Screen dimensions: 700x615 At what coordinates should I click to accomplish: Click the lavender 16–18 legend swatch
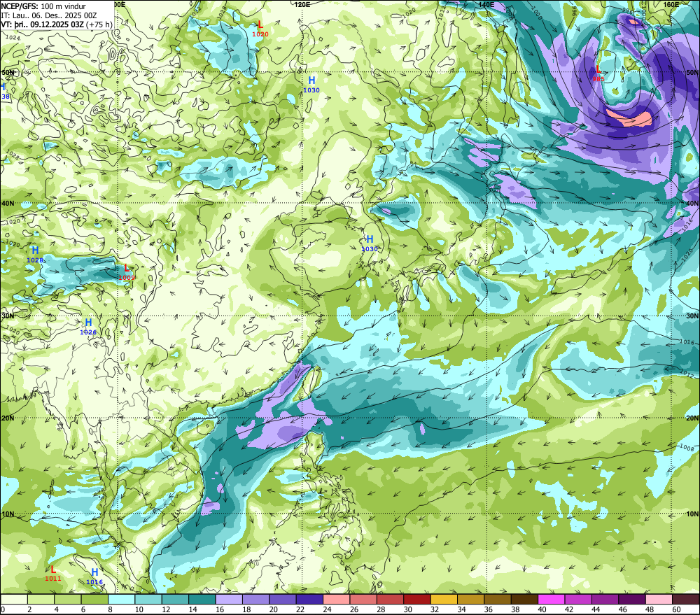[x=229, y=600]
